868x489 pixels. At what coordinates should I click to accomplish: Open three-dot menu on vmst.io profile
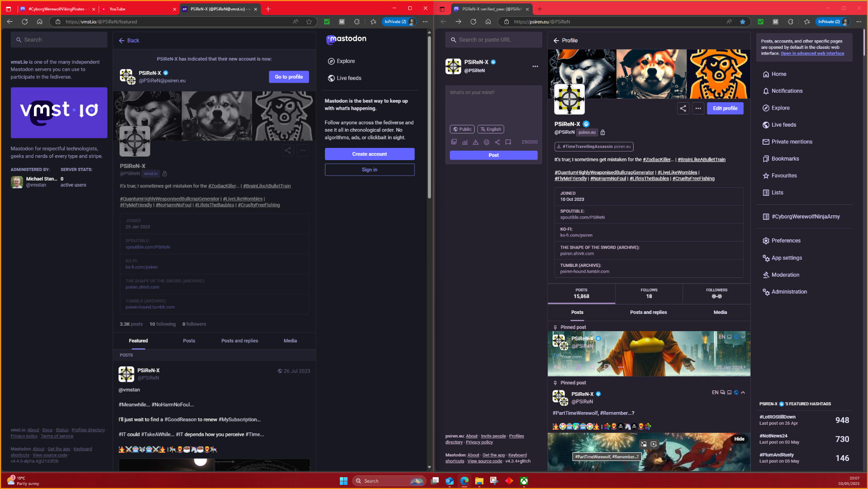[x=303, y=151]
